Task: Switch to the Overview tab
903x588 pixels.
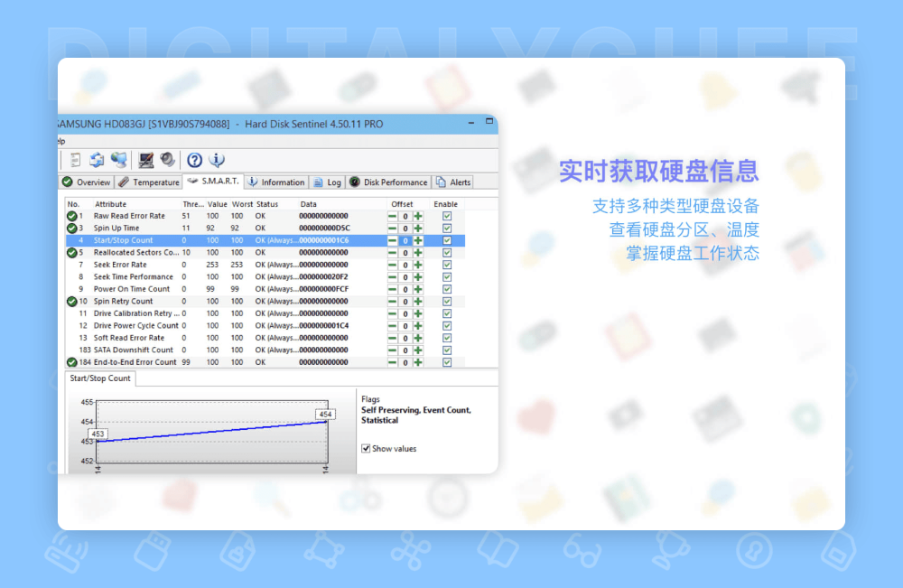Action: [x=87, y=182]
